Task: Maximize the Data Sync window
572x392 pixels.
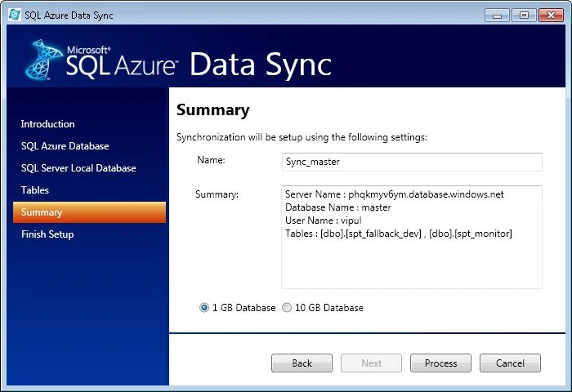Action: 524,16
